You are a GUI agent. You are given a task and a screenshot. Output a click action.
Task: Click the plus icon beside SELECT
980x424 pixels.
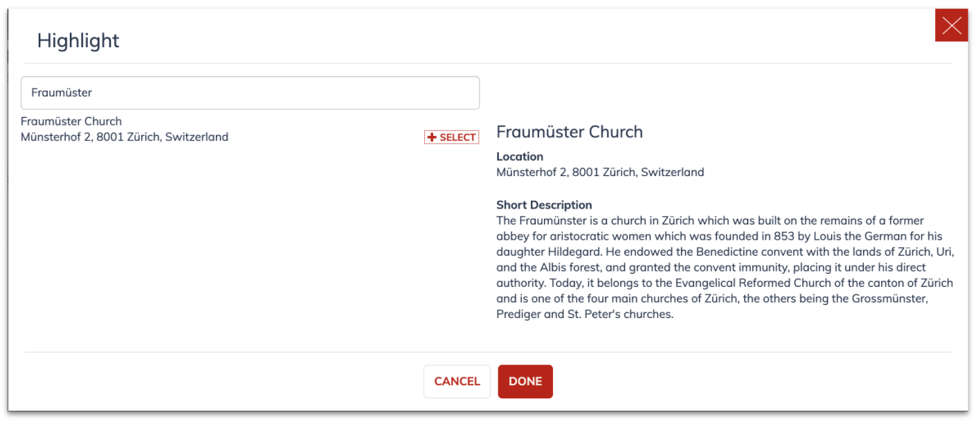[x=432, y=137]
